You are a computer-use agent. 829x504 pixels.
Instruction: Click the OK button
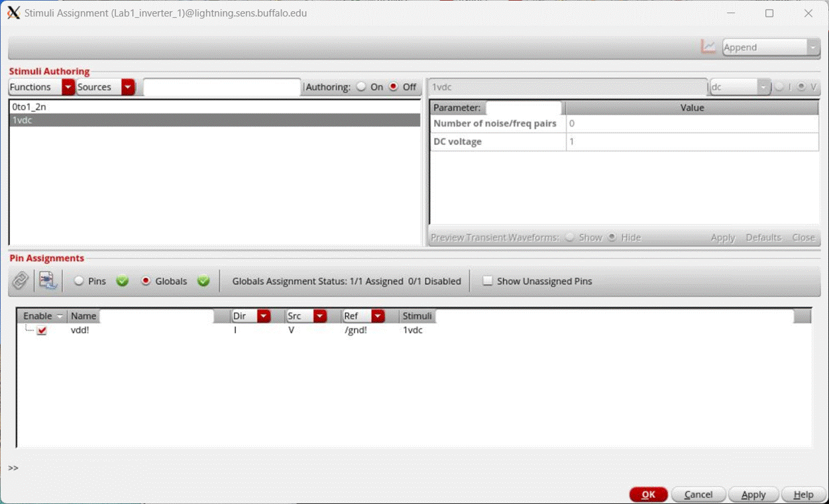[x=648, y=494]
